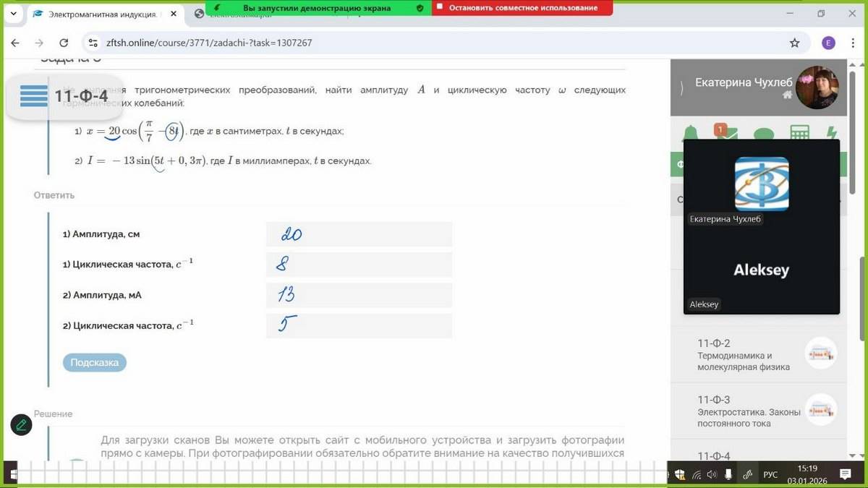Stop screen sharing via the red button
This screenshot has height=488, width=868.
(522, 8)
